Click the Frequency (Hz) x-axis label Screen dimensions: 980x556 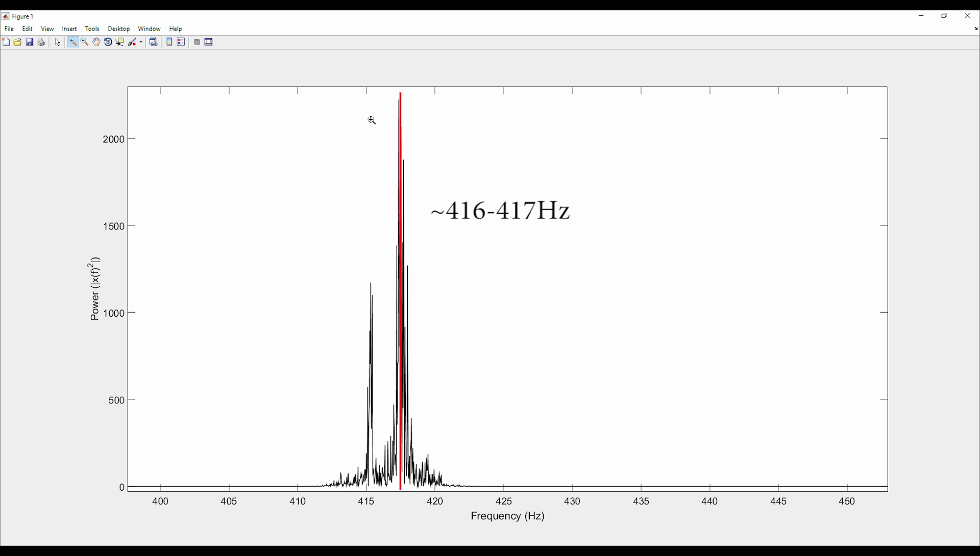pyautogui.click(x=507, y=516)
